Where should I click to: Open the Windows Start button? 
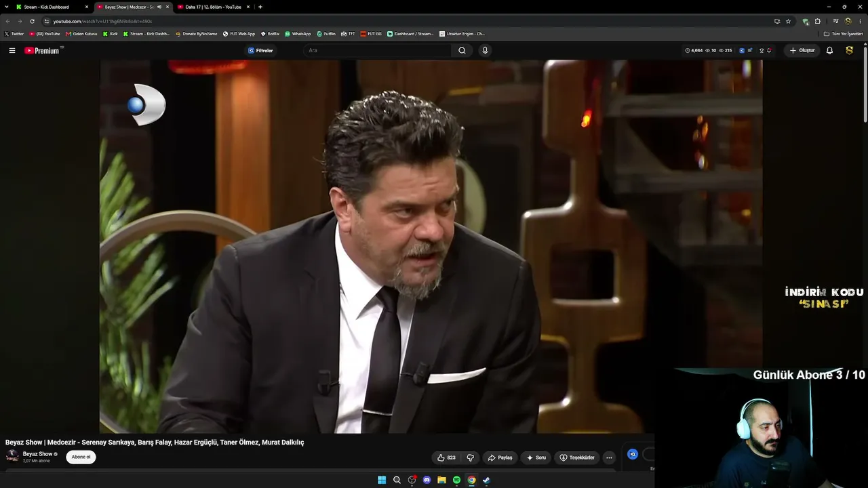[x=382, y=480]
